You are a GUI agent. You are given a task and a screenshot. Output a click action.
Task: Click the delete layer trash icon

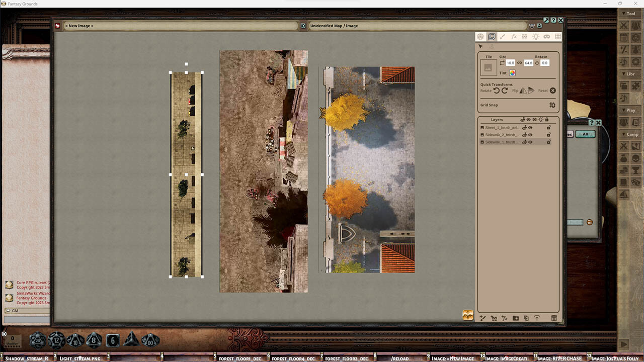pos(554,318)
